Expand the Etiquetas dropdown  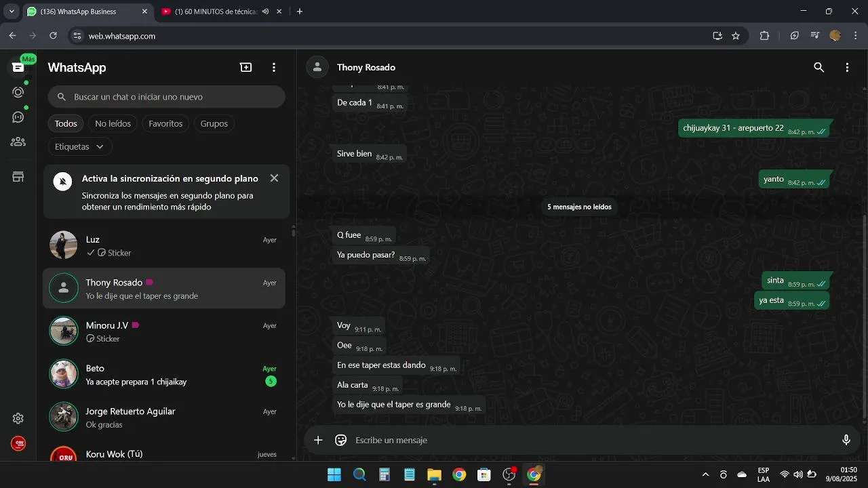[79, 146]
